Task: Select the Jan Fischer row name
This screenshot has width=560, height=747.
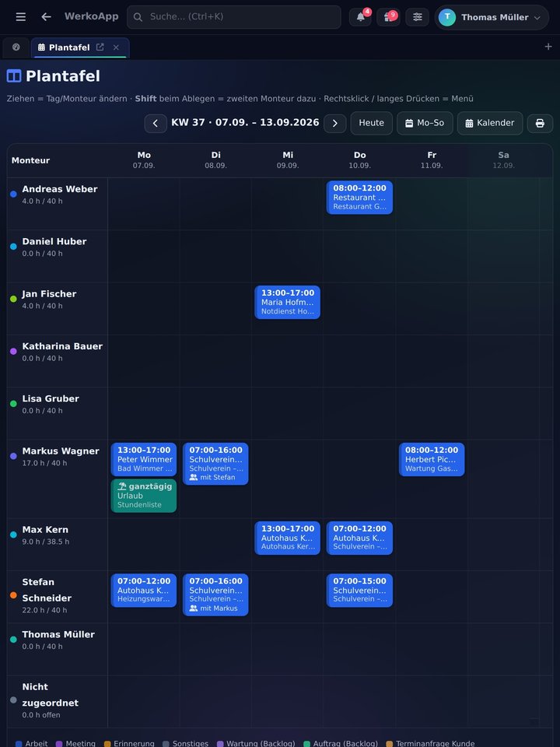Action: [49, 294]
